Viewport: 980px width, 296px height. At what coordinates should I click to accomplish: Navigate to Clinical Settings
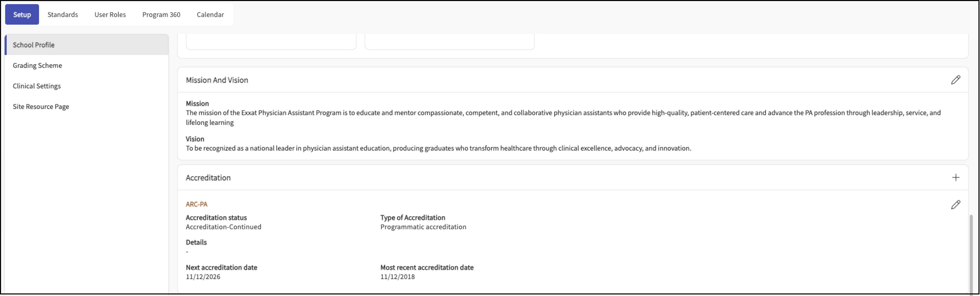coord(36,86)
